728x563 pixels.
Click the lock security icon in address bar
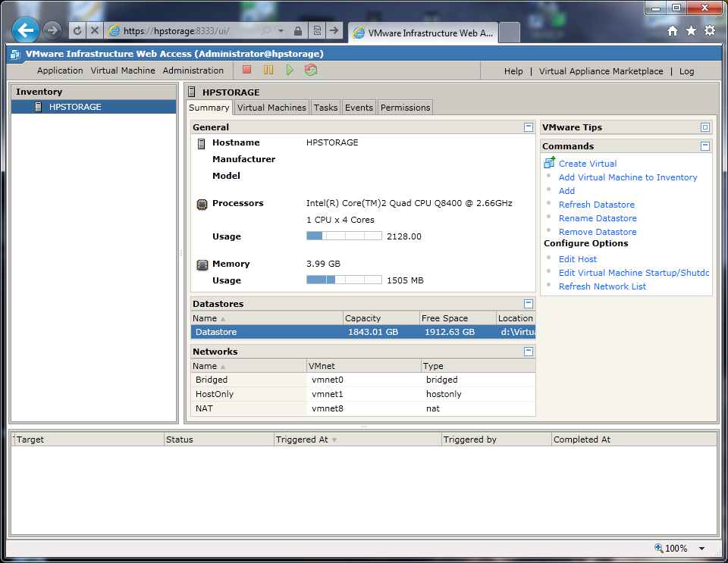point(298,31)
